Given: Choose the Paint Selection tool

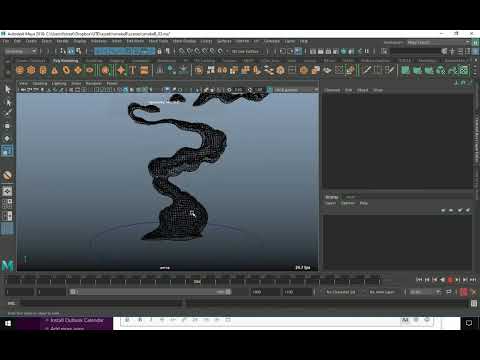Looking at the screenshot, I should (x=8, y=113).
